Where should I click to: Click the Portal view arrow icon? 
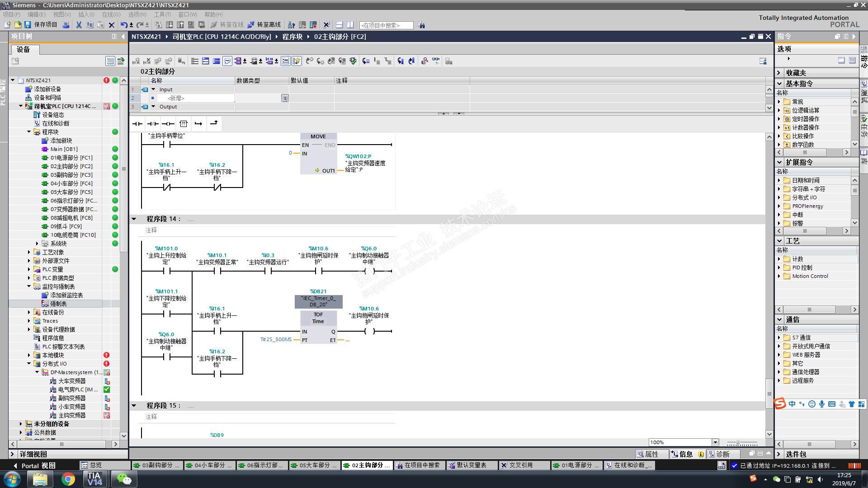click(15, 465)
